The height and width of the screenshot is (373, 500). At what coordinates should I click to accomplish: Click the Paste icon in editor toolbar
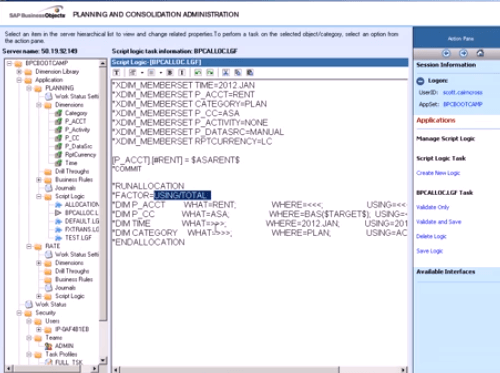pyautogui.click(x=250, y=72)
